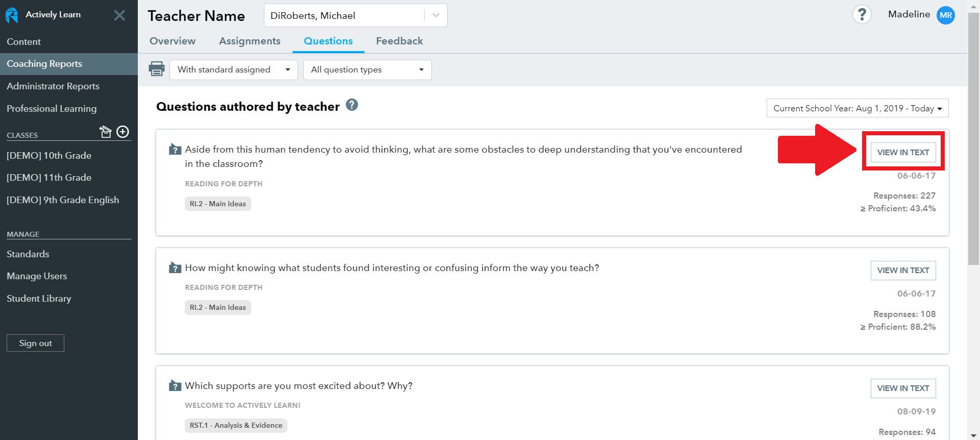Click the 'How might knowing what students found interesting' question text
The image size is (980, 440).
392,268
